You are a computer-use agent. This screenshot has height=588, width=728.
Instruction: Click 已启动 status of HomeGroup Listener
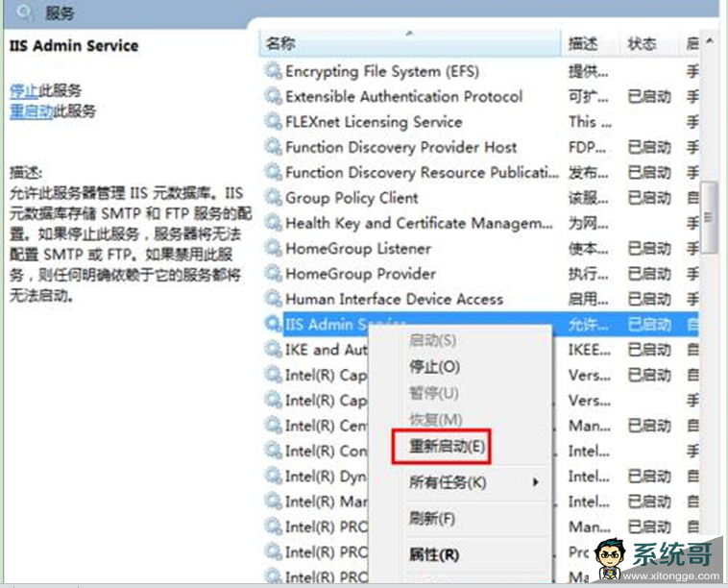(649, 248)
